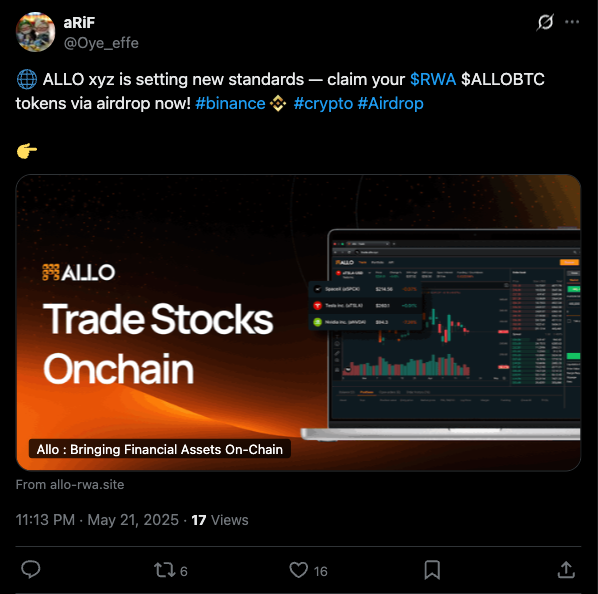Open the Grok explain-this-post icon

[545, 22]
